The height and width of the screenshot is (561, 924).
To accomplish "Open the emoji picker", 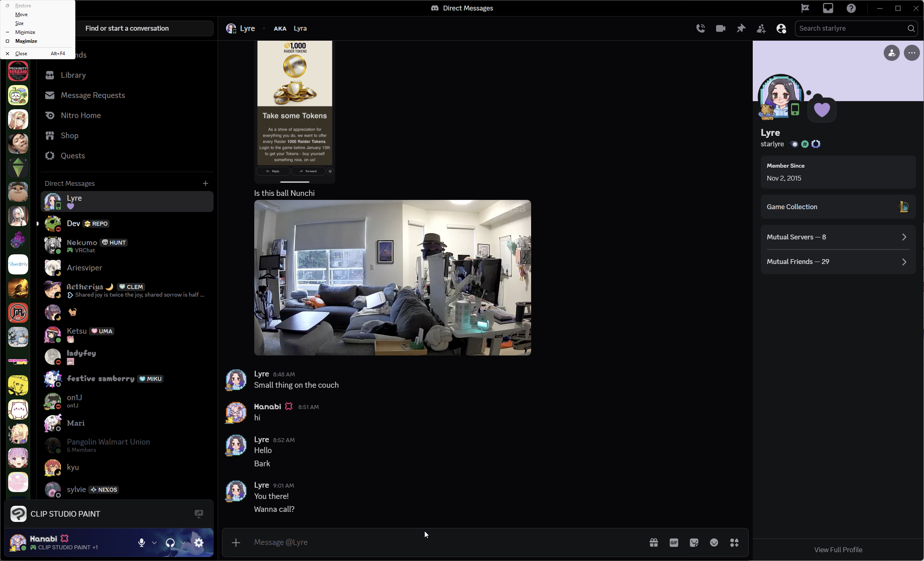I will (x=714, y=542).
